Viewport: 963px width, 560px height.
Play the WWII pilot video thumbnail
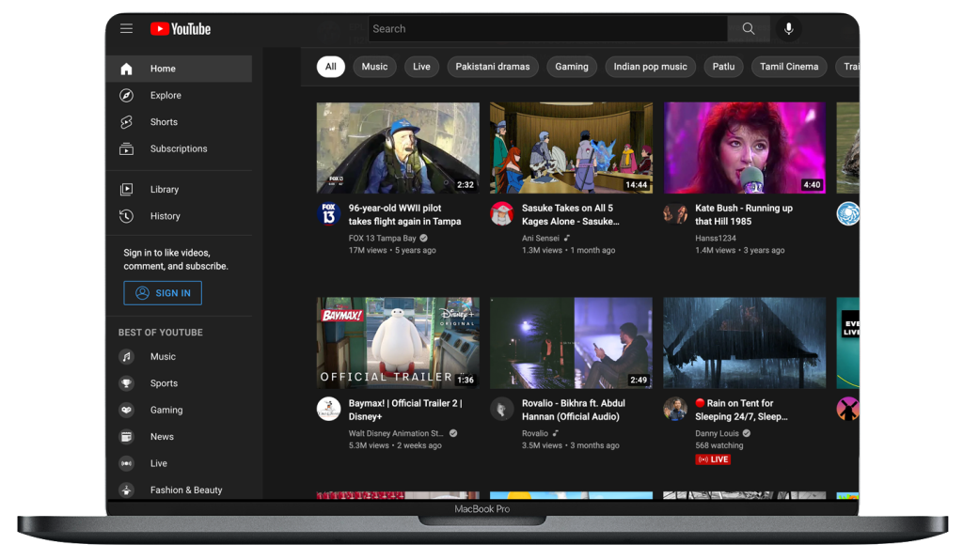click(398, 148)
